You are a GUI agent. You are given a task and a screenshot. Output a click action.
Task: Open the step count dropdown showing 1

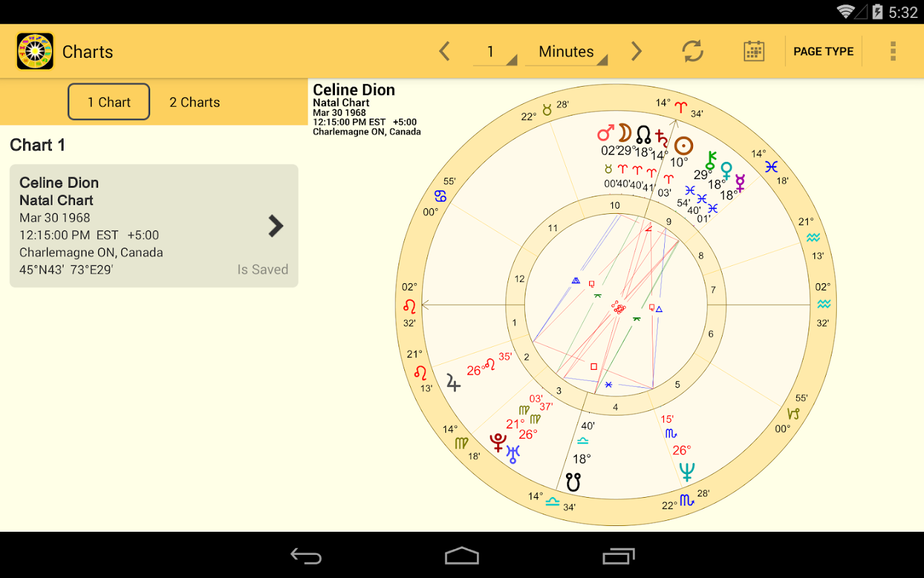click(495, 52)
